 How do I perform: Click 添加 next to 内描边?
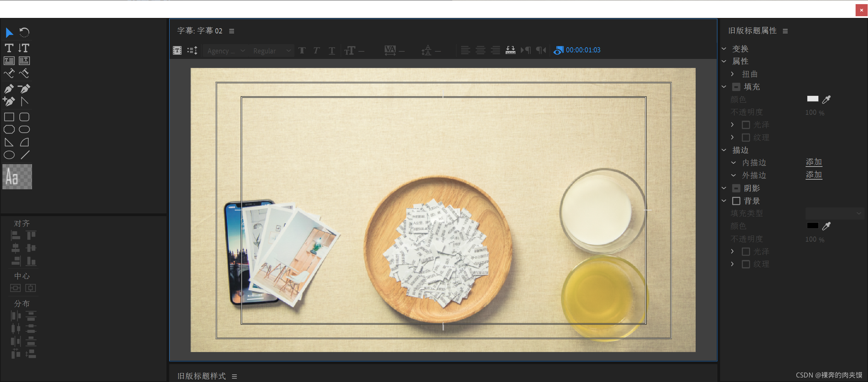coord(814,162)
